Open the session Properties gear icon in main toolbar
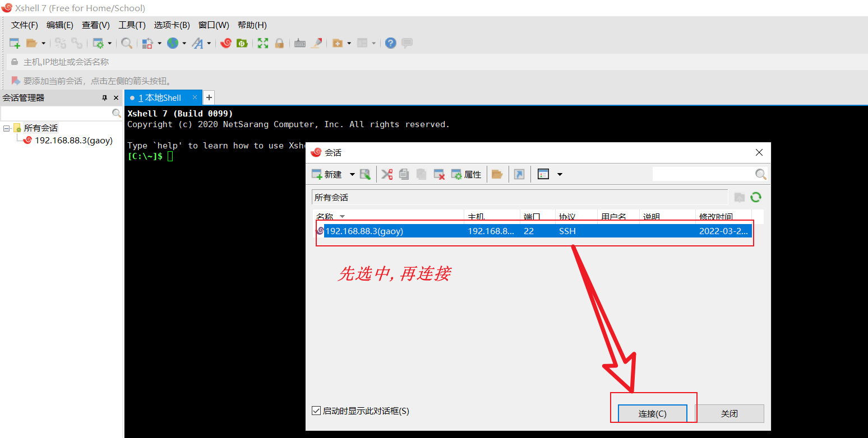The image size is (868, 438). 98,43
